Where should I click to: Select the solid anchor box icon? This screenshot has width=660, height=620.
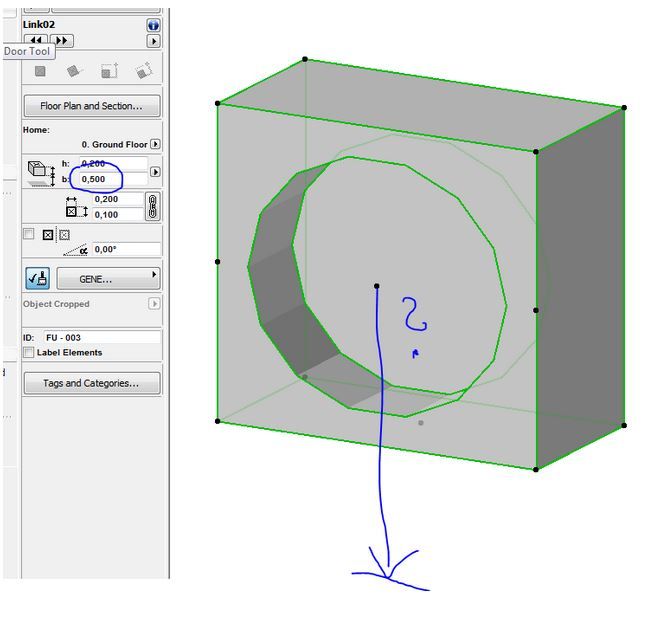pyautogui.click(x=48, y=235)
